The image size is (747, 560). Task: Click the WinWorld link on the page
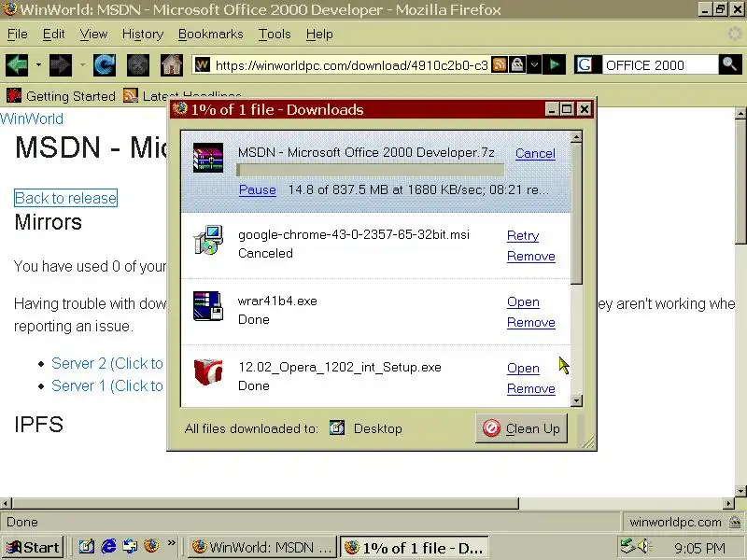click(x=32, y=119)
